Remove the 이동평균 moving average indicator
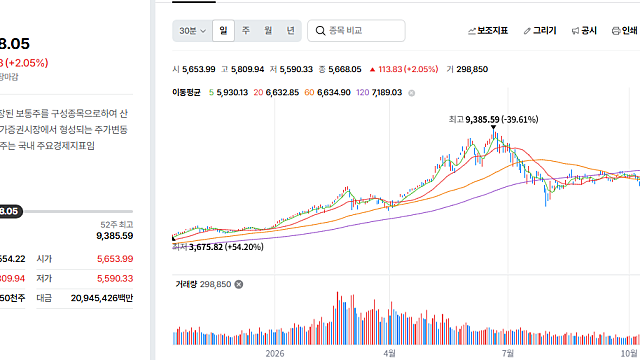The width and height of the screenshot is (640, 360). click(412, 93)
